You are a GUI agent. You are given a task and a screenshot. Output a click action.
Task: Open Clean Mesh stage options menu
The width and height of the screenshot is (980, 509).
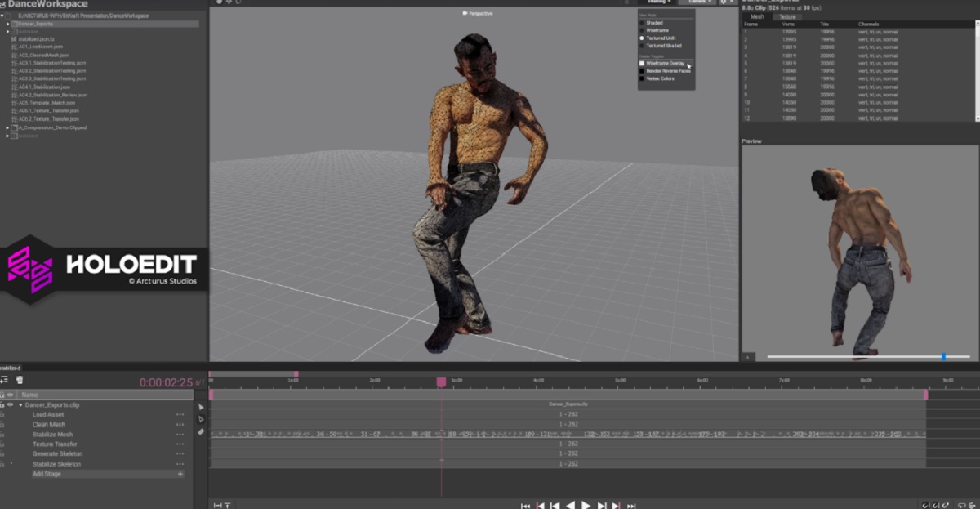coord(180,425)
